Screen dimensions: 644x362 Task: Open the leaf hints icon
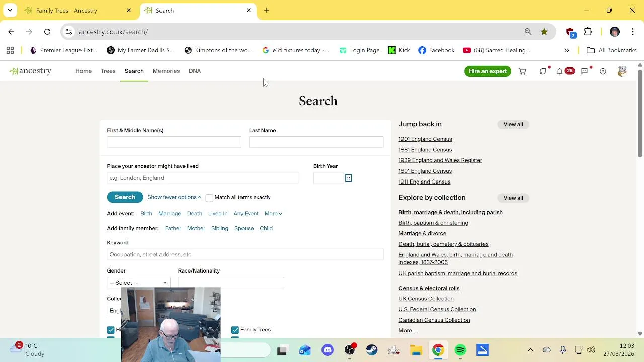(543, 71)
